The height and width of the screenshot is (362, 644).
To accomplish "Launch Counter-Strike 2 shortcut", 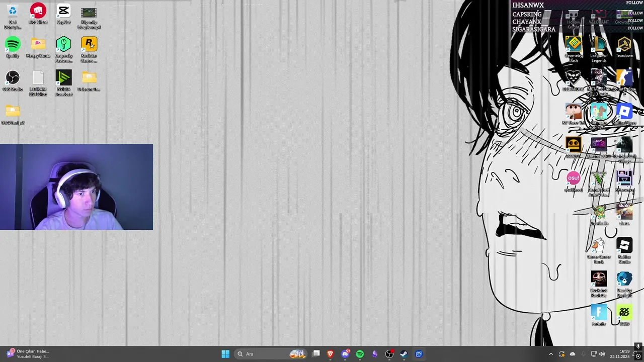I will pos(624,83).
